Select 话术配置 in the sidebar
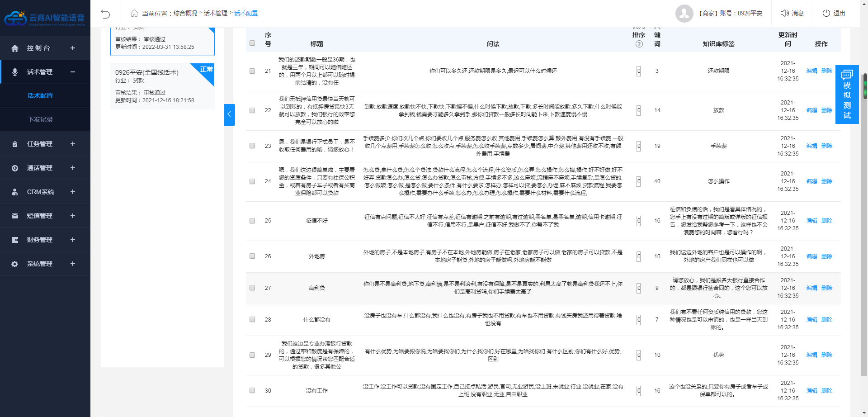Screen dimensions: 868x417 click(40, 95)
